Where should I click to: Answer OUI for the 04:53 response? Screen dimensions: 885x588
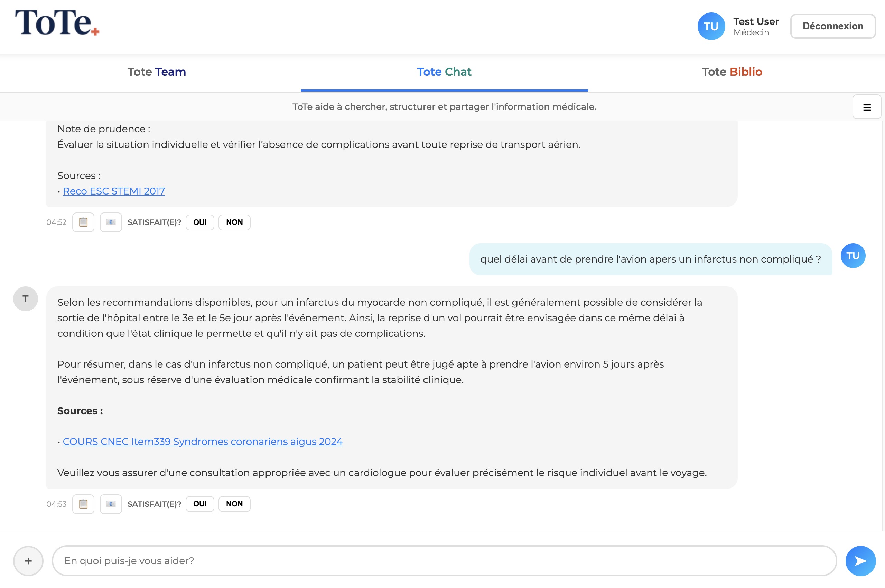[x=200, y=504]
